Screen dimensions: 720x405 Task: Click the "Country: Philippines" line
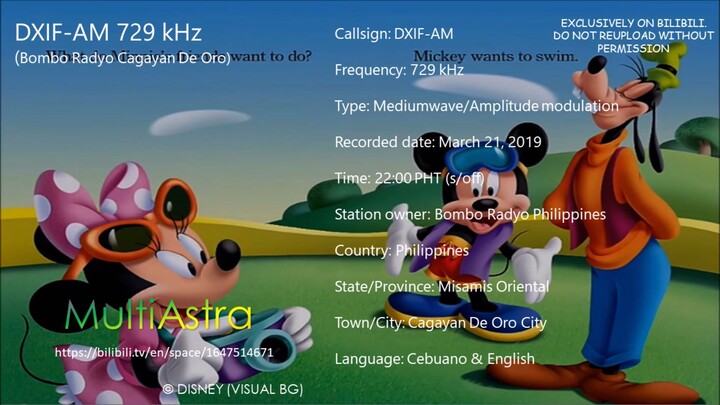click(402, 251)
